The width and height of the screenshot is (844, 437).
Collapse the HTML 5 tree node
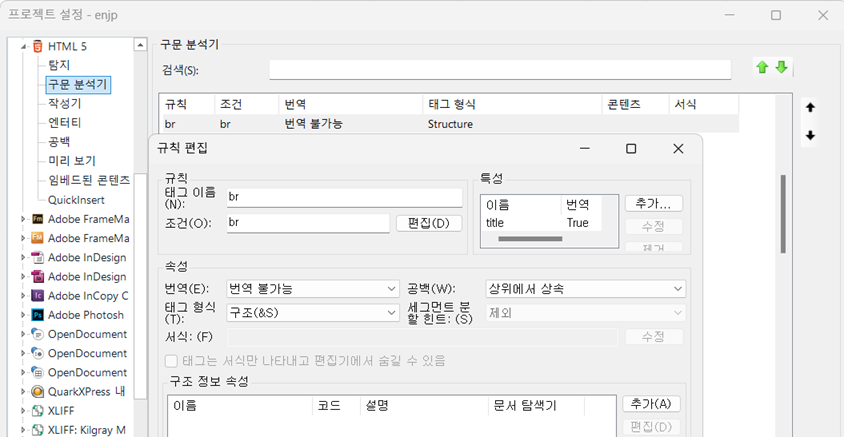(23, 46)
